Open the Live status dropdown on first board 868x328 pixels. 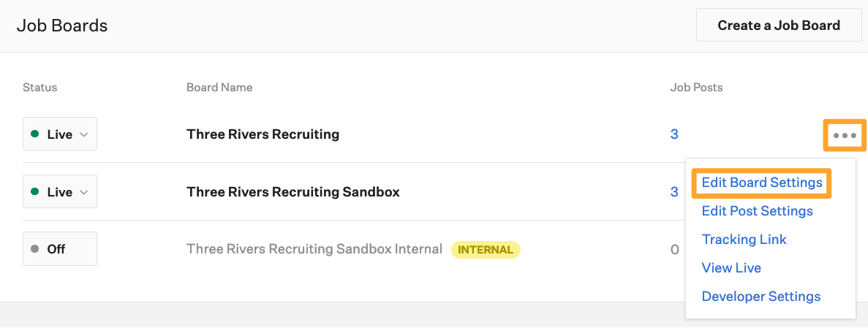(60, 134)
